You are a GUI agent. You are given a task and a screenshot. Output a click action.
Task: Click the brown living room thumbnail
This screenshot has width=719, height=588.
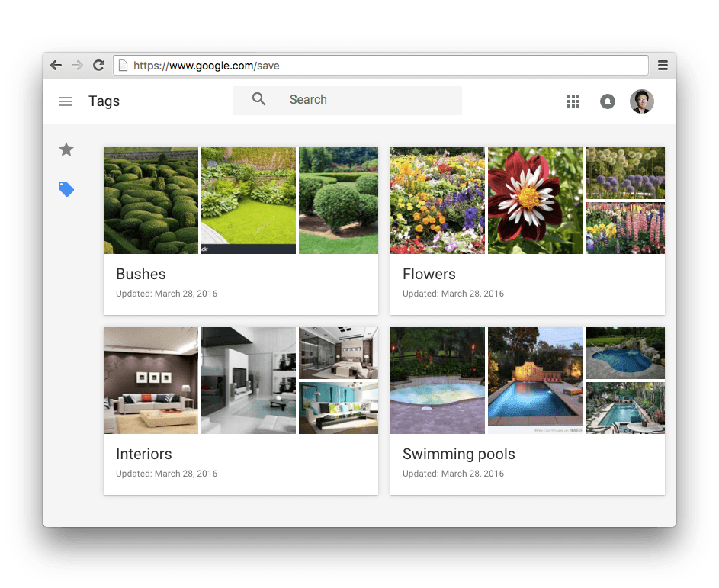pos(151,381)
